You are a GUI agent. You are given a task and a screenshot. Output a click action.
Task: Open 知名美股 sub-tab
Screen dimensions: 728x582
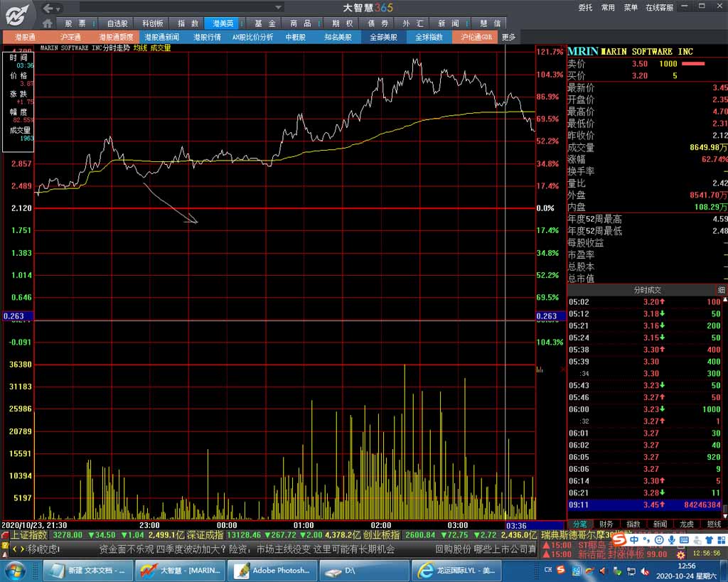pos(338,37)
